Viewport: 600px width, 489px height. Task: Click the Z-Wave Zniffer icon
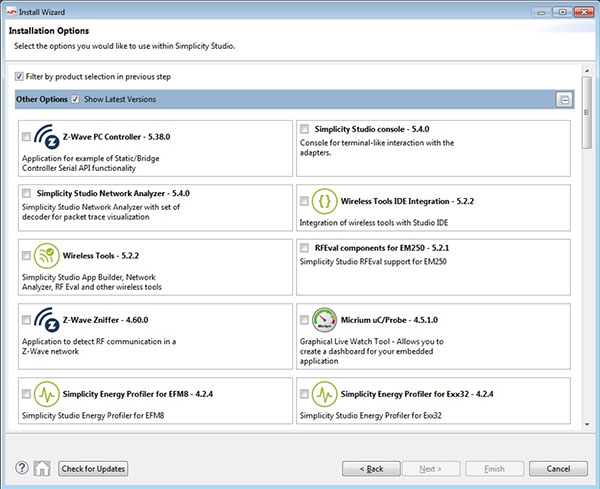click(47, 323)
